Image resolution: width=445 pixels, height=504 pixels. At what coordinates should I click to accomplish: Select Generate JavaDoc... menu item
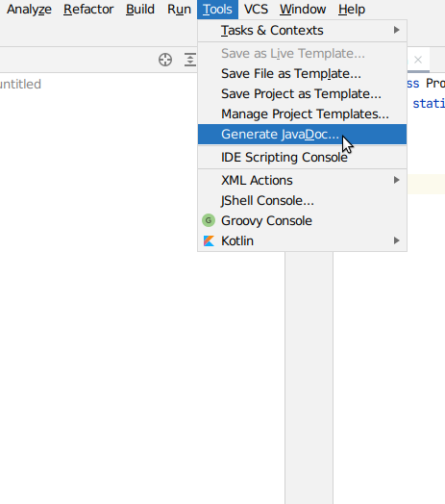(302, 135)
